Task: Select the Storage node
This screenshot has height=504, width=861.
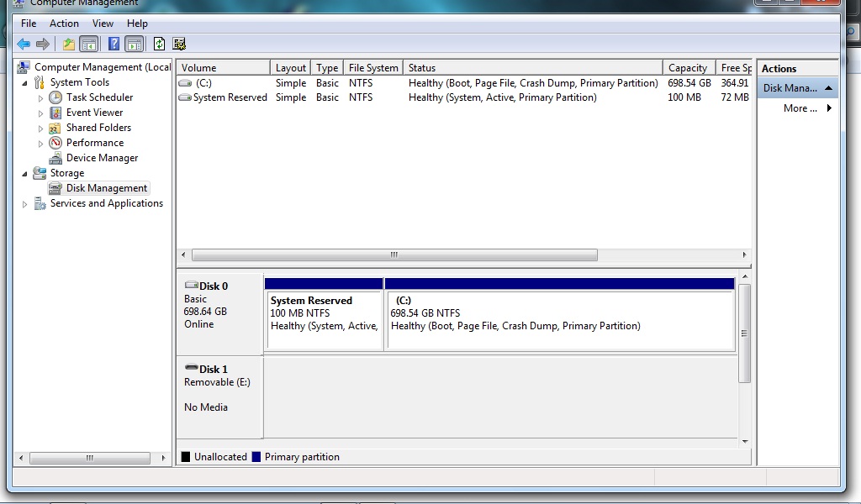Action: click(x=67, y=173)
